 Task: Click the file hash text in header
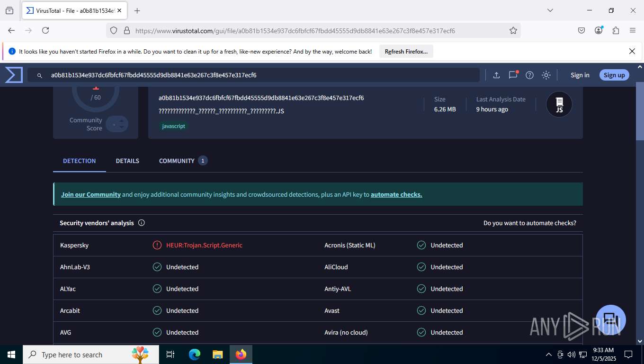point(261,98)
